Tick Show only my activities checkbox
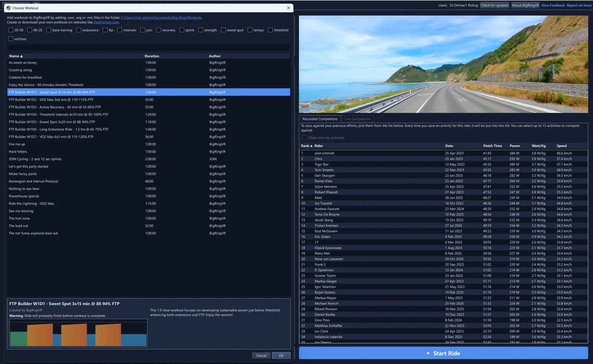The image size is (593, 364). point(305,138)
